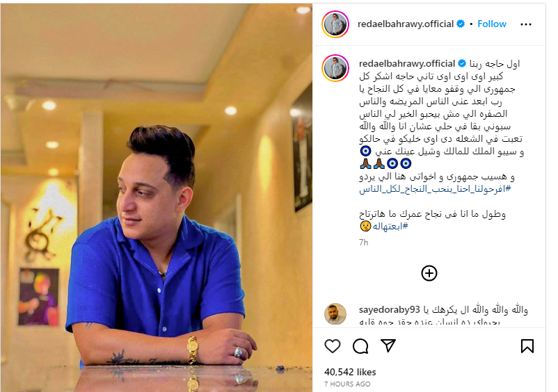Open comments via speech bubble icon
This screenshot has width=558, height=392.
click(360, 346)
